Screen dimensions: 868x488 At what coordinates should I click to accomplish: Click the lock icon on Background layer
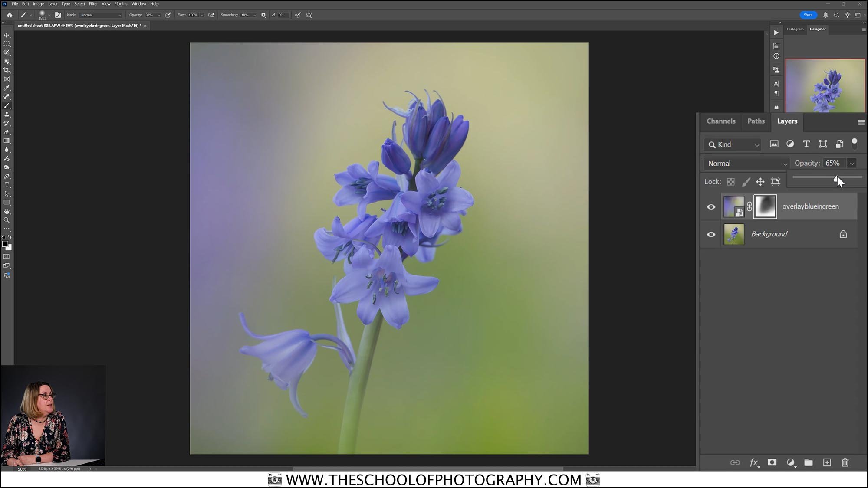tap(843, 234)
